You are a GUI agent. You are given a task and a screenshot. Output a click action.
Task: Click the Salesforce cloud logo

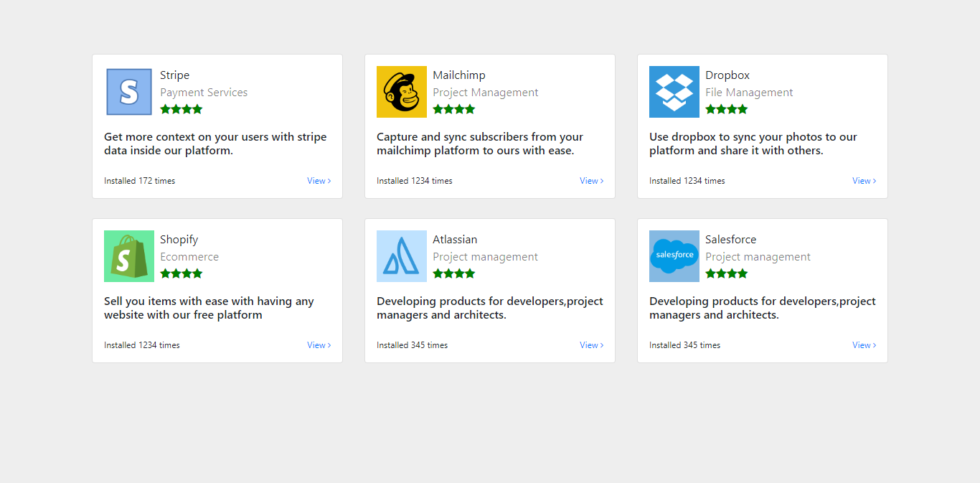(x=674, y=256)
